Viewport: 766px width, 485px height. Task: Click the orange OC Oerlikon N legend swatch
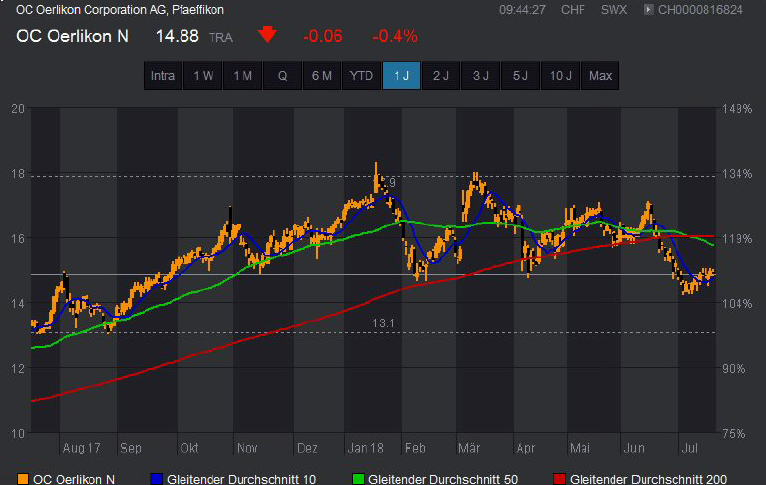pos(22,479)
